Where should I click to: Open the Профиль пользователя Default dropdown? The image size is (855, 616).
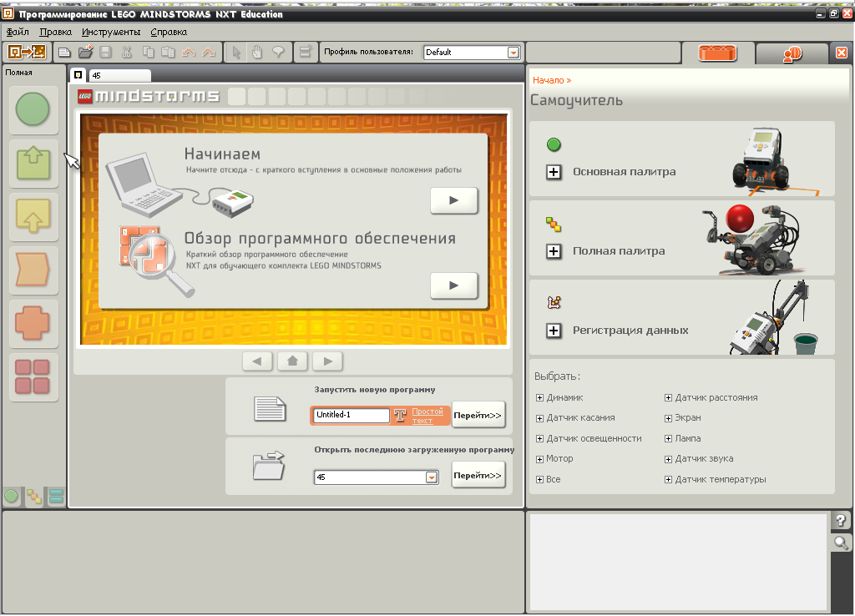coord(473,53)
